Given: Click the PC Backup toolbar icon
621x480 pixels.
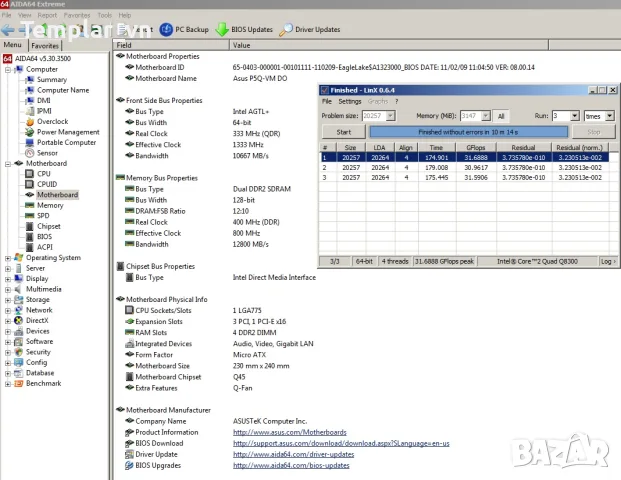Looking at the screenshot, I should point(166,29).
